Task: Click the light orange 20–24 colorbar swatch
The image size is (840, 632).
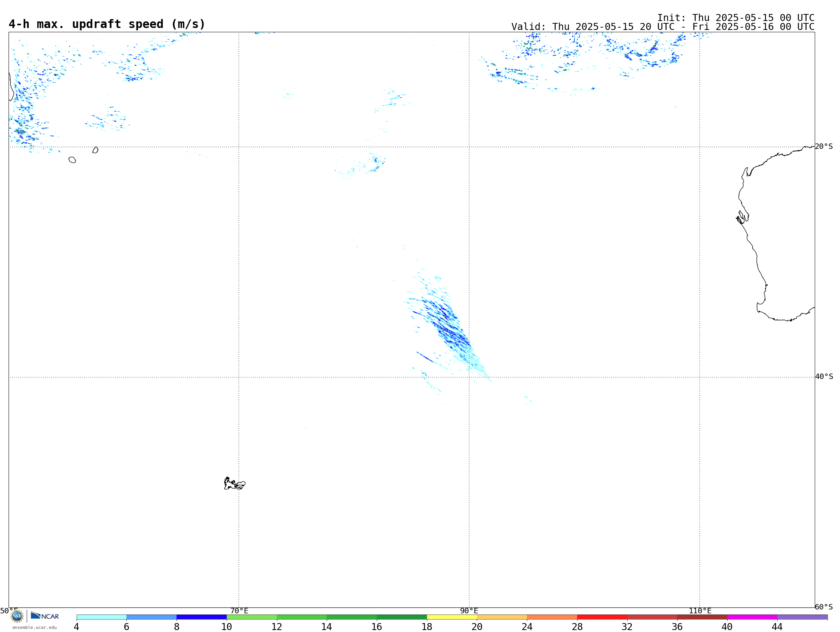Action: [x=502, y=617]
